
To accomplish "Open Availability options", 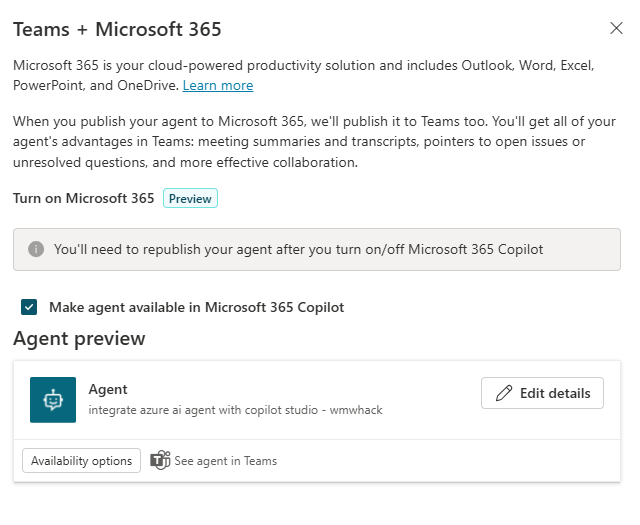I will pyautogui.click(x=81, y=461).
